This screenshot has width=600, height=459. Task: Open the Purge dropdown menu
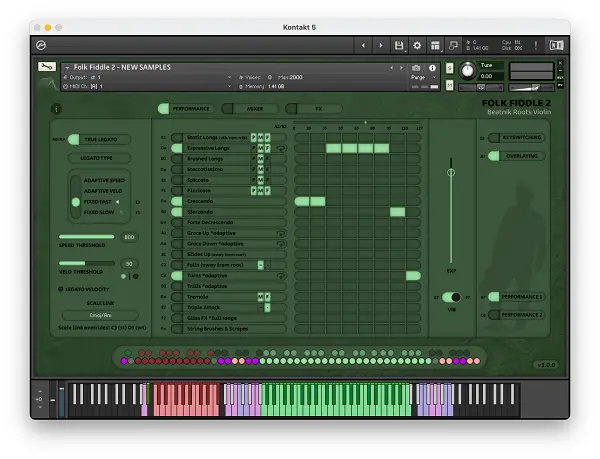[424, 77]
